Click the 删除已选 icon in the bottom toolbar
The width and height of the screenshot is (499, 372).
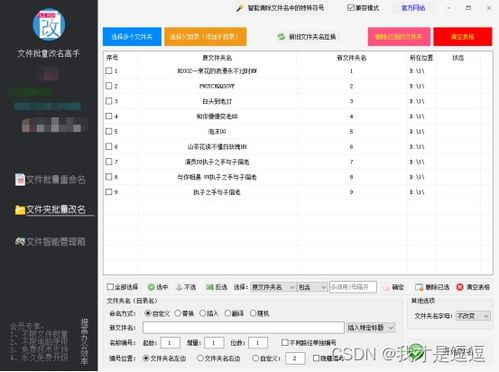click(x=419, y=287)
